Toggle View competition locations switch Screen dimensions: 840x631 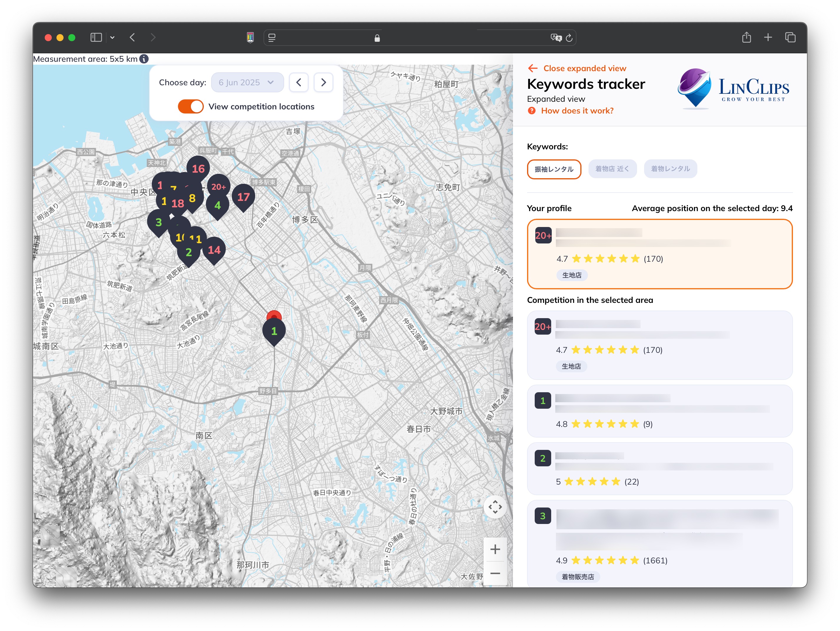191,107
